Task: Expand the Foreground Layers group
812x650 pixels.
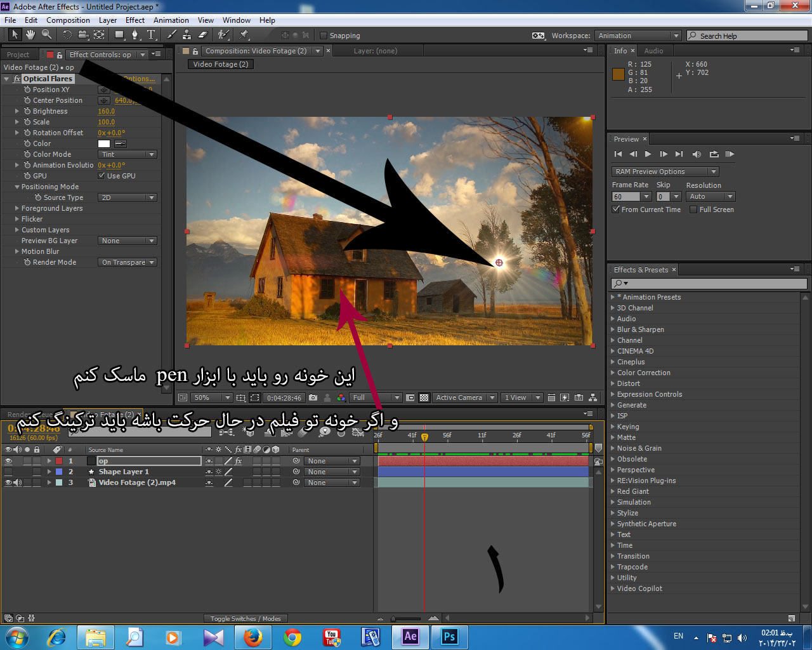Action: pos(17,208)
